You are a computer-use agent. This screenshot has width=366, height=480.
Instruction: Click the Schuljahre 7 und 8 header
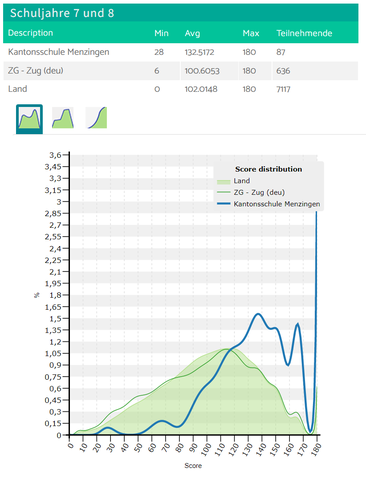pos(62,13)
